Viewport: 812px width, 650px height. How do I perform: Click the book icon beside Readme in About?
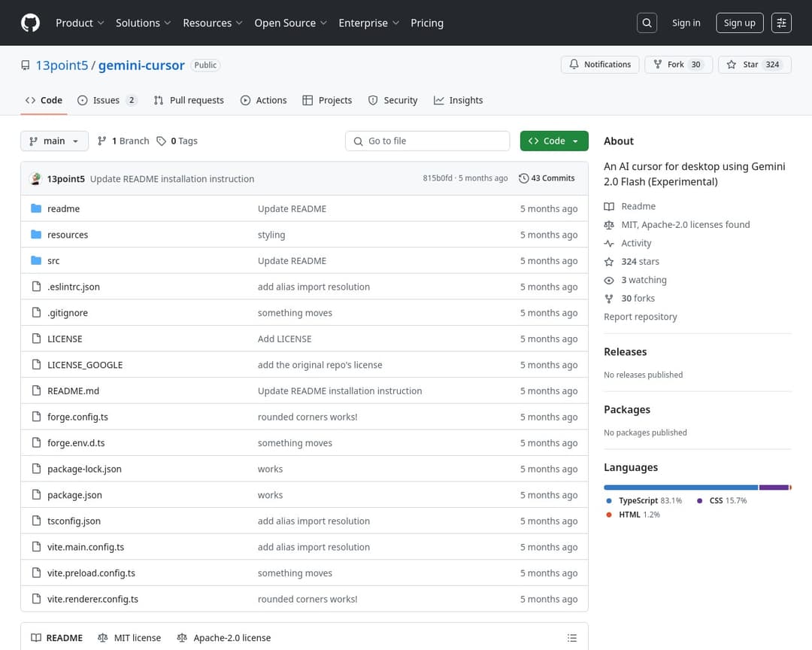pyautogui.click(x=609, y=206)
